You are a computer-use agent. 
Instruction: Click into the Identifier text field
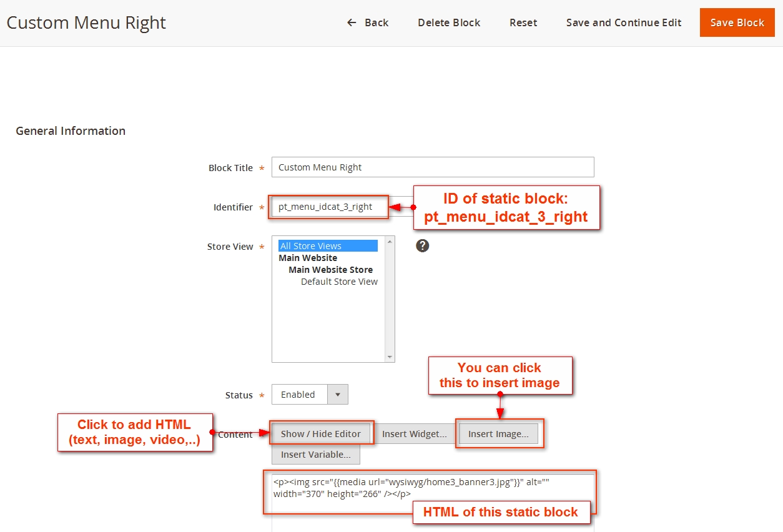(330, 207)
